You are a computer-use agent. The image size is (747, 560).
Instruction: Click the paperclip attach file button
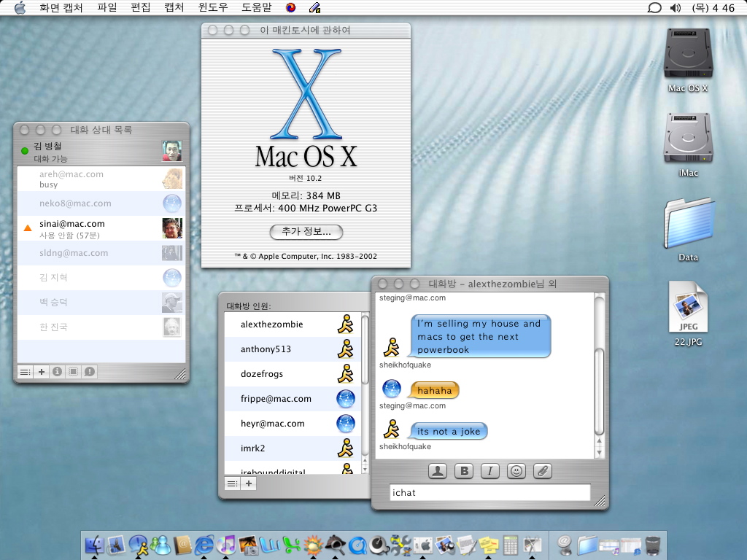click(542, 471)
